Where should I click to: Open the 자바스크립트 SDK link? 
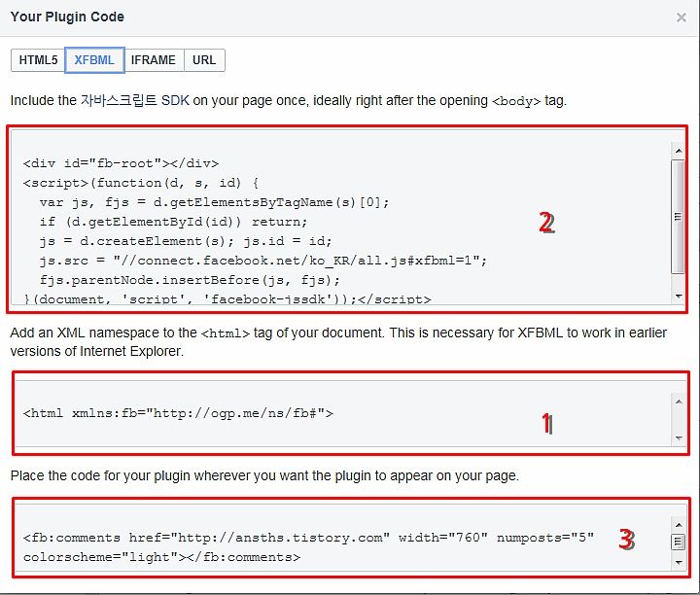pos(135,100)
